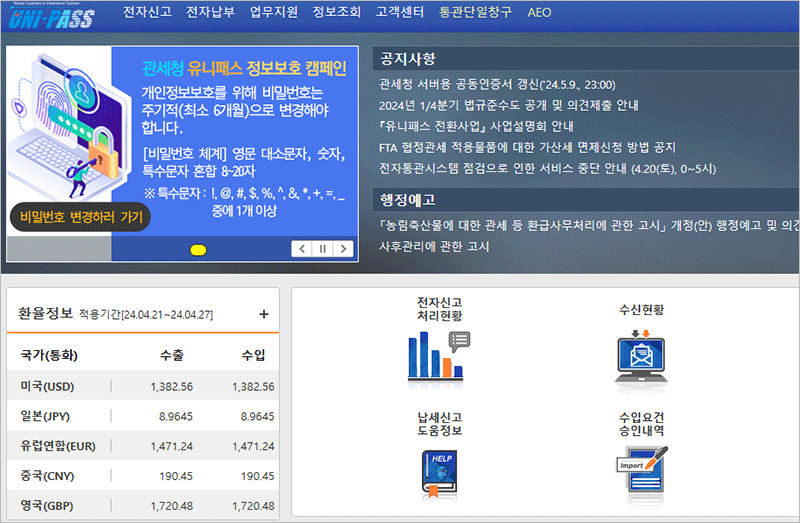Viewport: 800px width, 523px height.
Task: Click the 수출 column header
Action: 171,355
